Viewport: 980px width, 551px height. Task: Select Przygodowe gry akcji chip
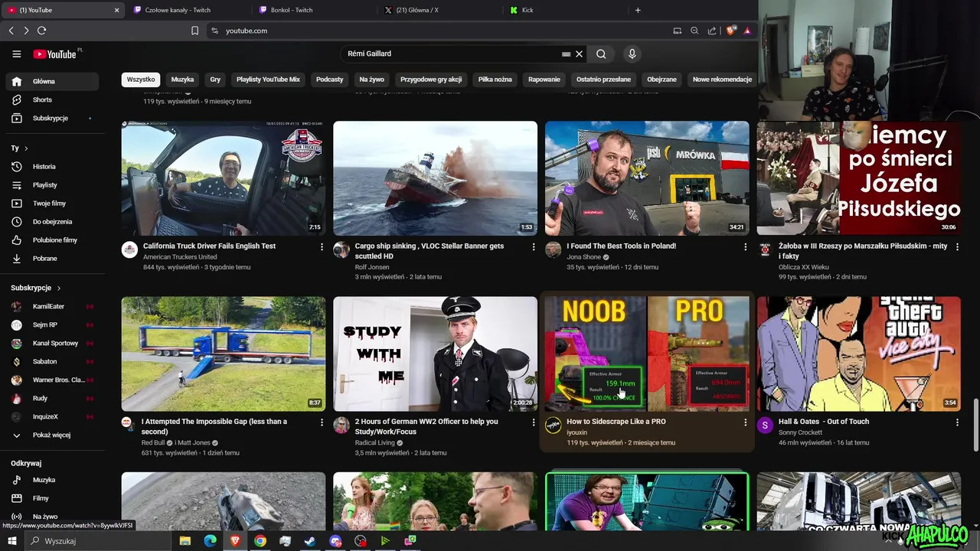point(431,80)
